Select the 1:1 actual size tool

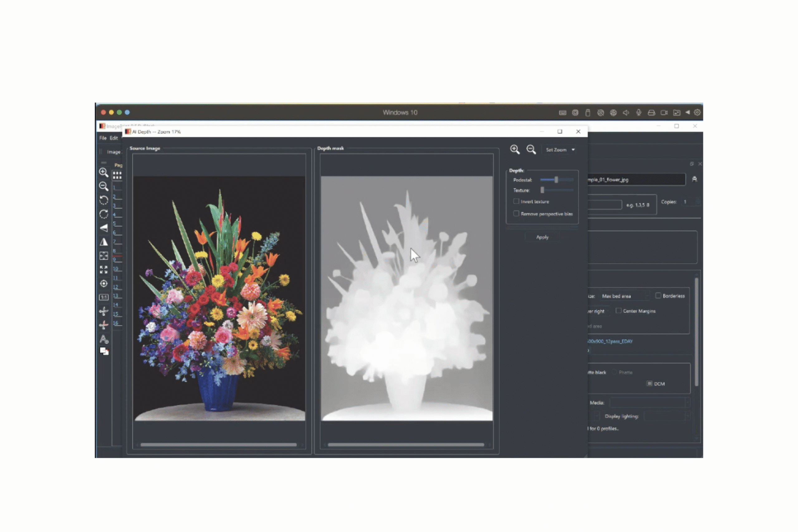pyautogui.click(x=103, y=297)
